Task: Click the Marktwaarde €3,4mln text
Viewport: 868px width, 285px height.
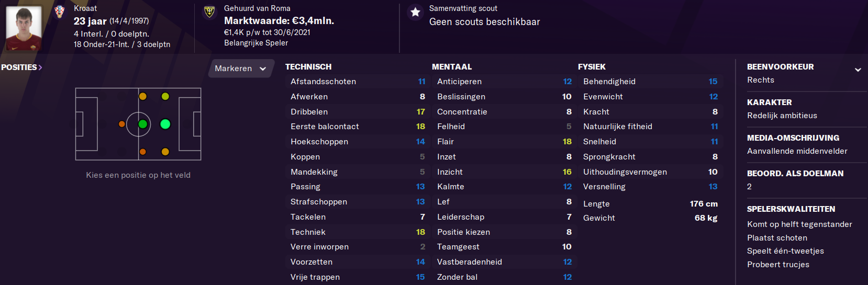Action: click(279, 21)
